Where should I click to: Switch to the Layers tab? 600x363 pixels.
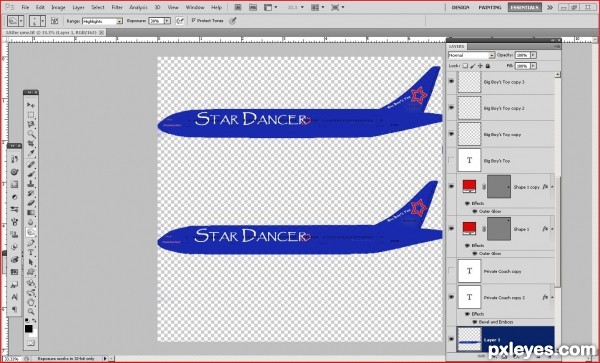[456, 46]
